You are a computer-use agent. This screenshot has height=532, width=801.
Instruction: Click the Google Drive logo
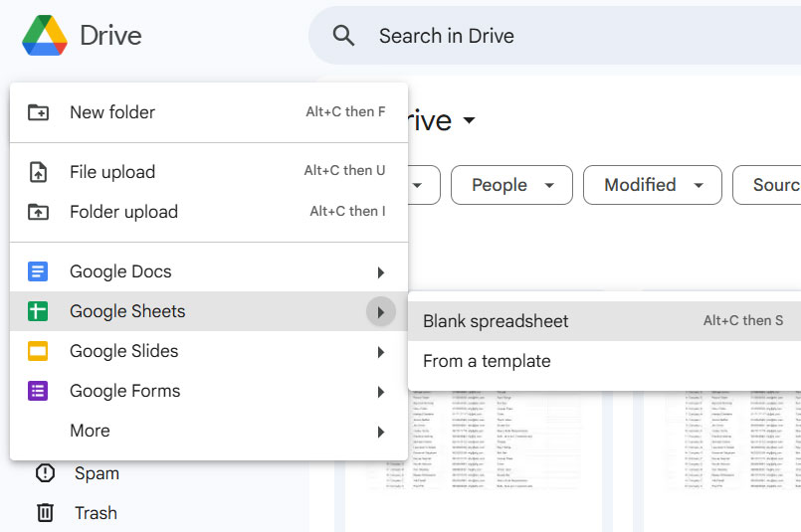(x=45, y=35)
